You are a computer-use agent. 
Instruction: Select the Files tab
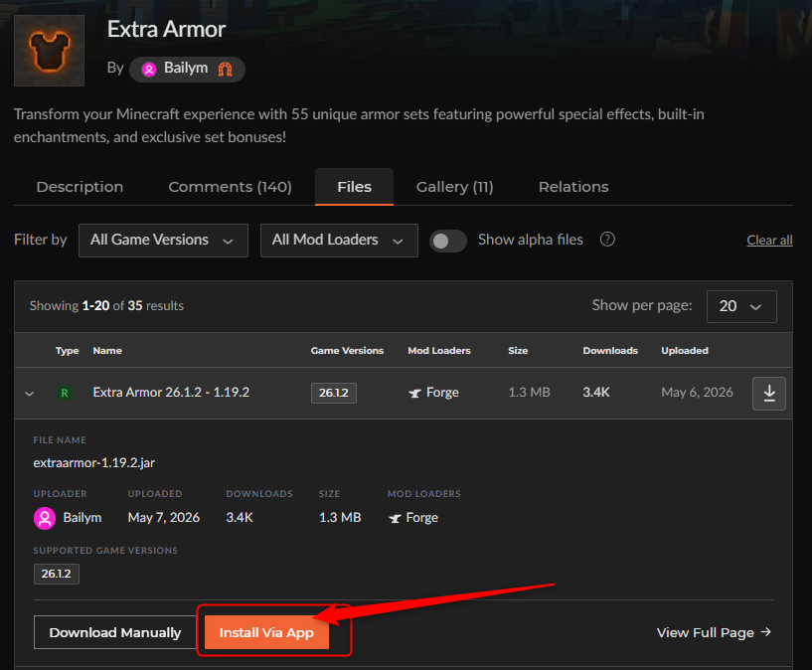[x=354, y=187]
